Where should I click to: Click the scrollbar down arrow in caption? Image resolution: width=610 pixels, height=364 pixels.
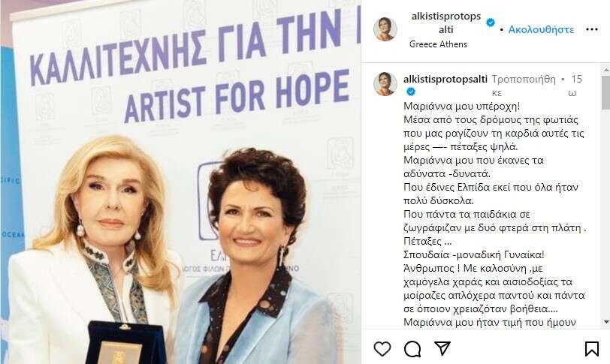(605, 322)
